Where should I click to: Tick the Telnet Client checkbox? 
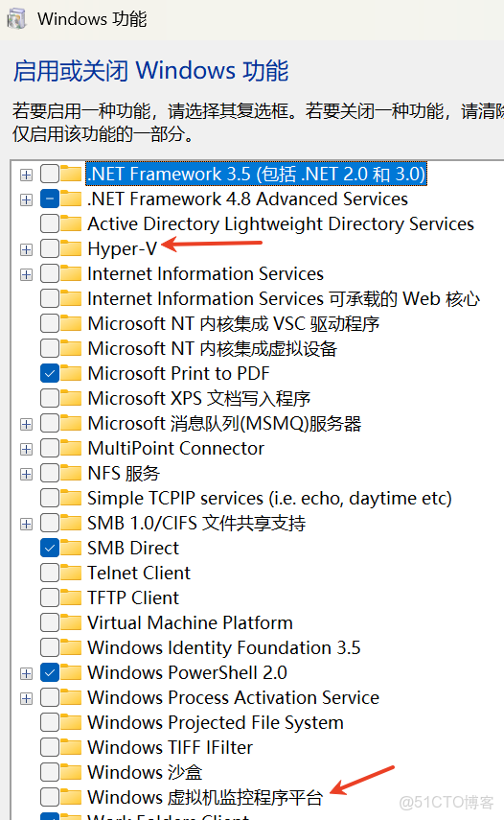(x=50, y=573)
